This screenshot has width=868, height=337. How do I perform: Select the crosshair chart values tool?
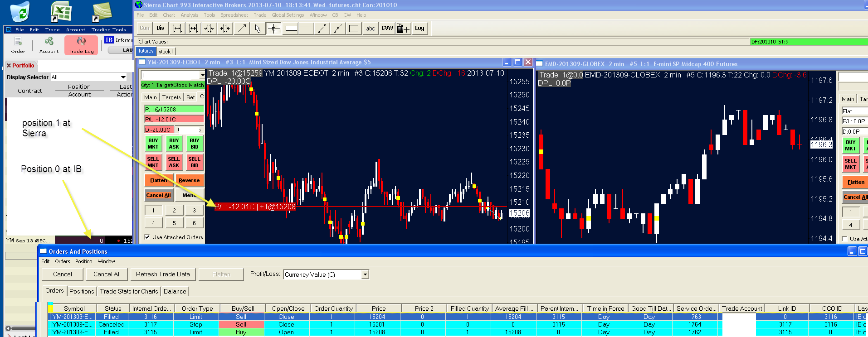pos(273,29)
